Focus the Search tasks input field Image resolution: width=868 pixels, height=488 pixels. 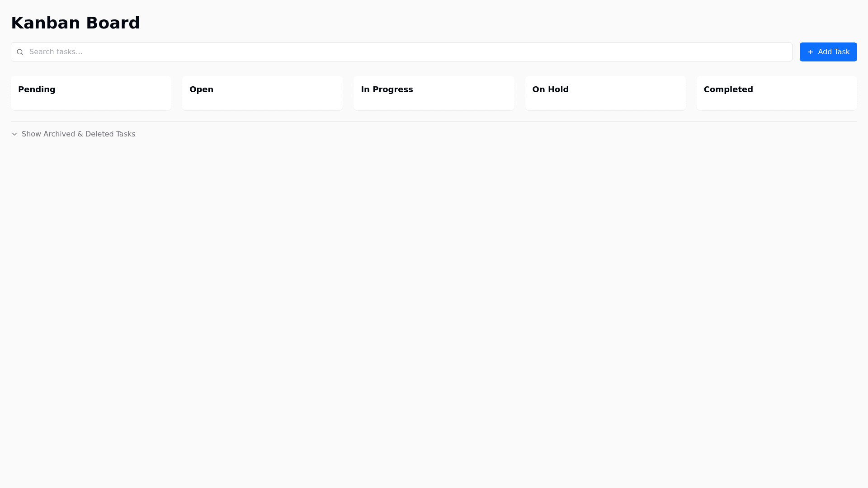pyautogui.click(x=407, y=52)
